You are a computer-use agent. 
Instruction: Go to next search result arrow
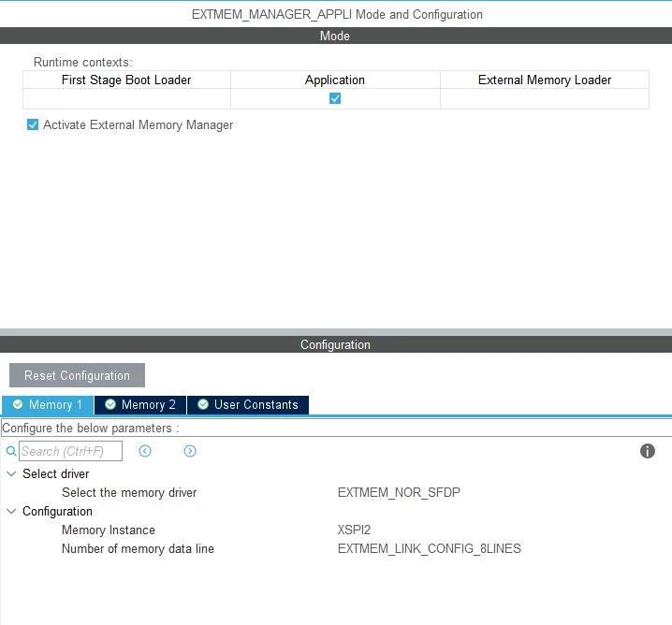pos(190,451)
